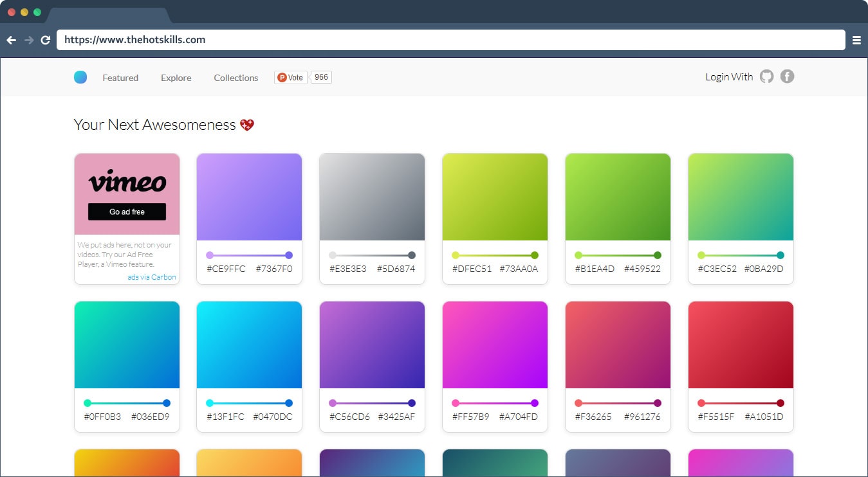Copy hex code #F5515F
Image resolution: width=868 pixels, height=477 pixels.
716,417
